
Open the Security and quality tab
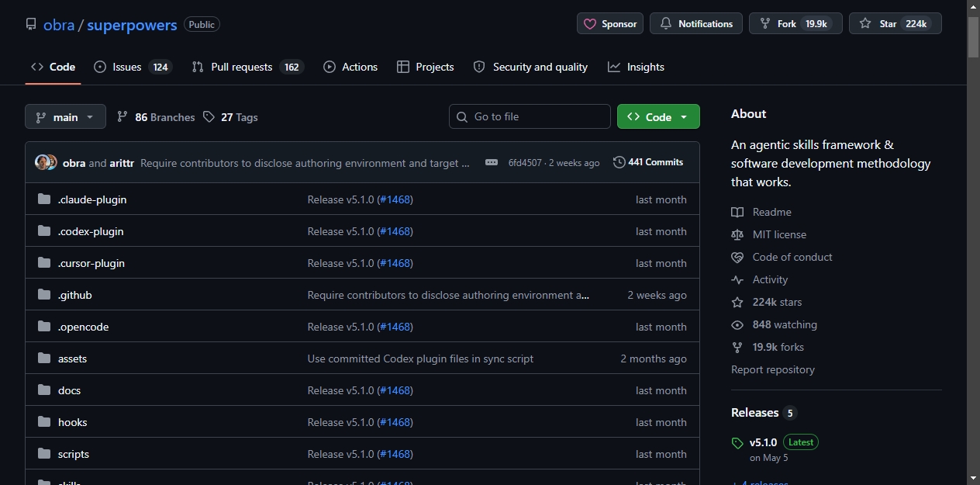click(x=530, y=67)
